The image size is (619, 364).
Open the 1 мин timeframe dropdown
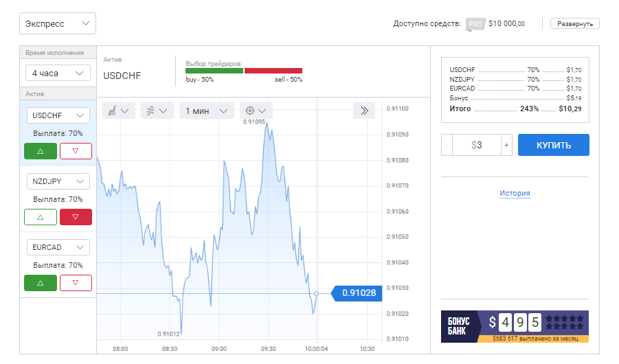(206, 111)
